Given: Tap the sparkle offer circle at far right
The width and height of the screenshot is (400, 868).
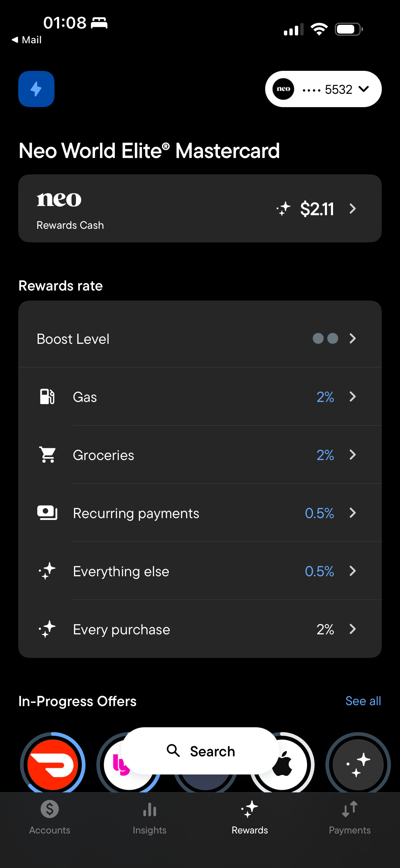Looking at the screenshot, I should 358,763.
